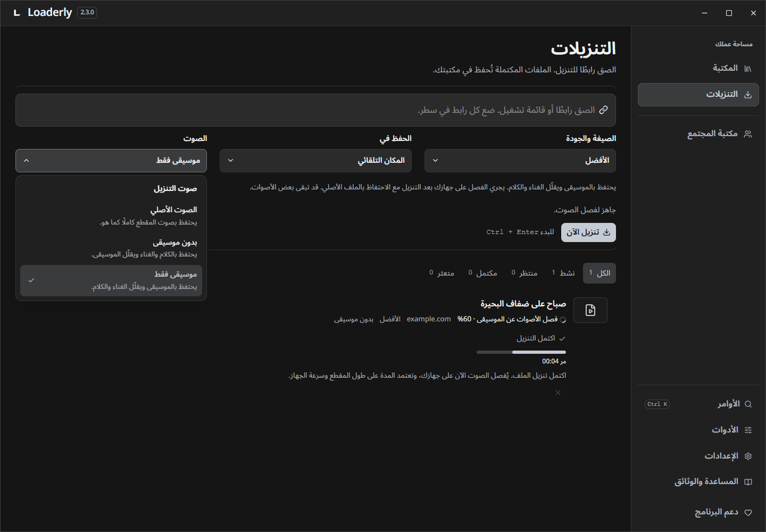This screenshot has height=532, width=766.
Task: Click the 2.3.0 version badge
Action: (87, 12)
